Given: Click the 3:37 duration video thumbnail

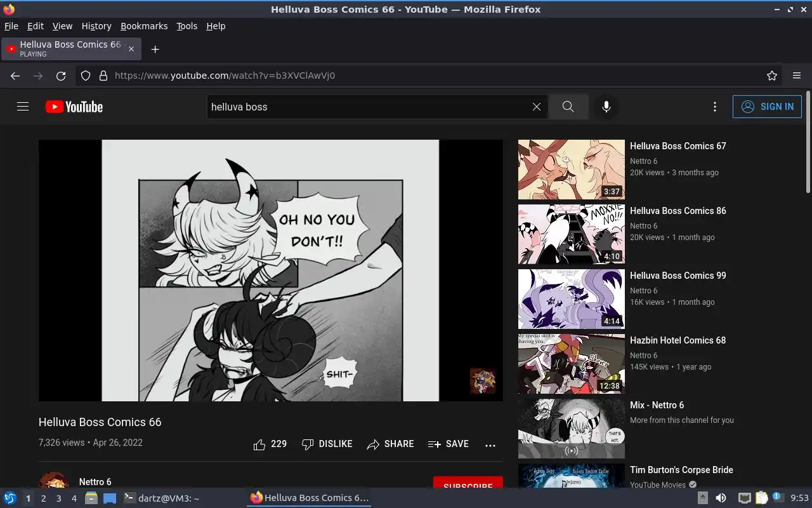Looking at the screenshot, I should pyautogui.click(x=572, y=170).
